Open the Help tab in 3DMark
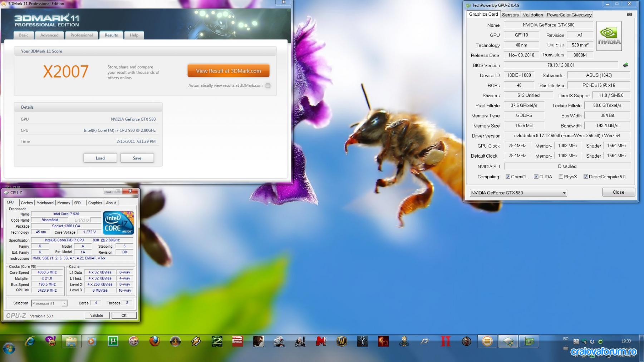This screenshot has height=362, width=644. (x=134, y=35)
